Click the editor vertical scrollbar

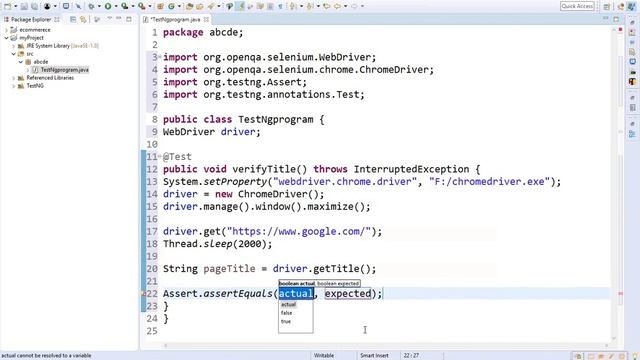(x=615, y=184)
